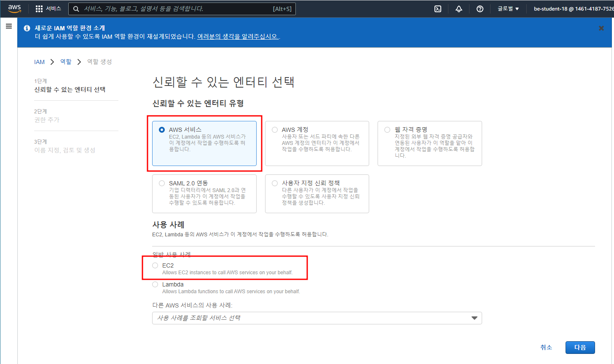Click the 취소 cancel button

546,347
